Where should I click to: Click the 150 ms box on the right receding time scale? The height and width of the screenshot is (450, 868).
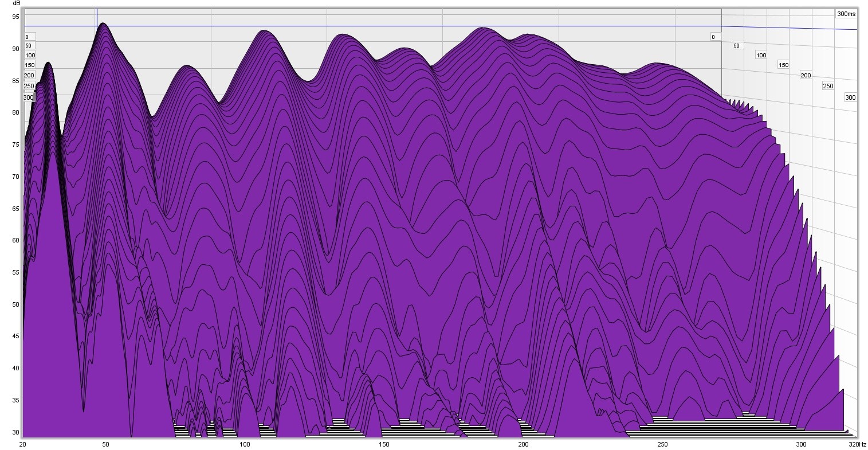pyautogui.click(x=783, y=65)
